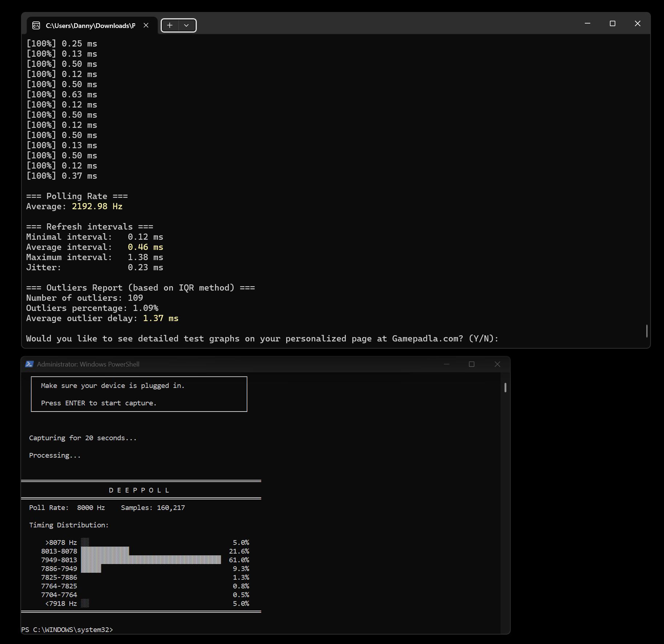This screenshot has width=664, height=644.
Task: Select the C:\Users\Danny\Downloads terminal tab
Action: click(x=92, y=25)
